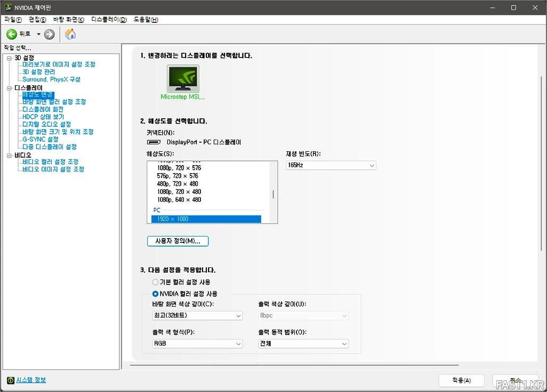Go to the Home icon in the toolbar
This screenshot has width=547, height=392.
pos(70,34)
